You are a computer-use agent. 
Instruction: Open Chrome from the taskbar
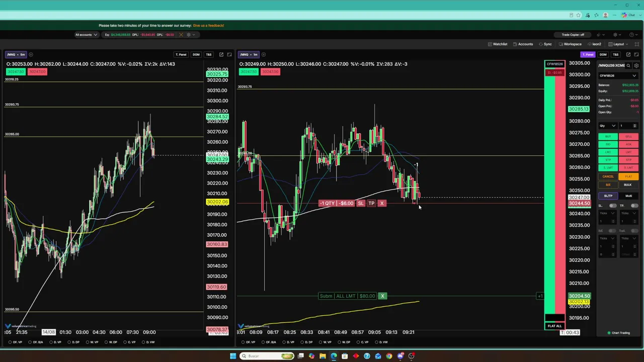pos(389,356)
